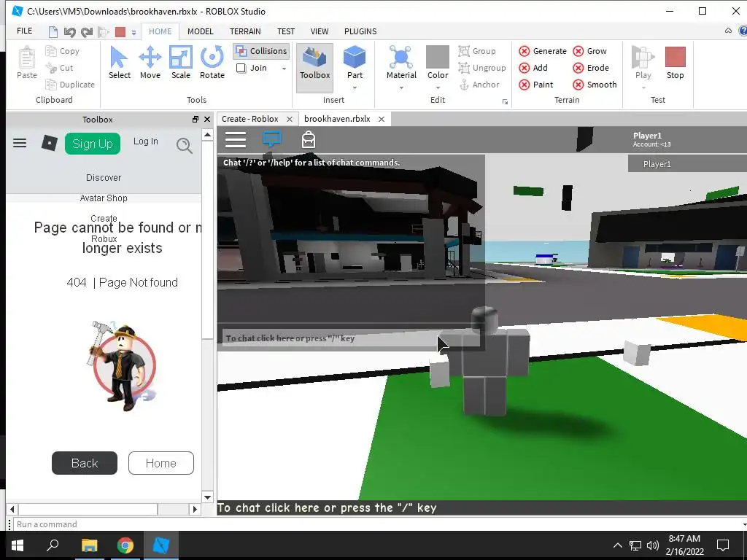Viewport: 747px width, 560px height.
Task: Open the Toolbox panel button
Action: pyautogui.click(x=314, y=68)
